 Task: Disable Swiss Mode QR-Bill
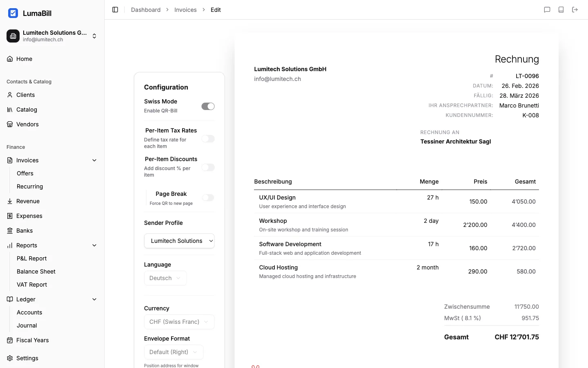click(208, 106)
